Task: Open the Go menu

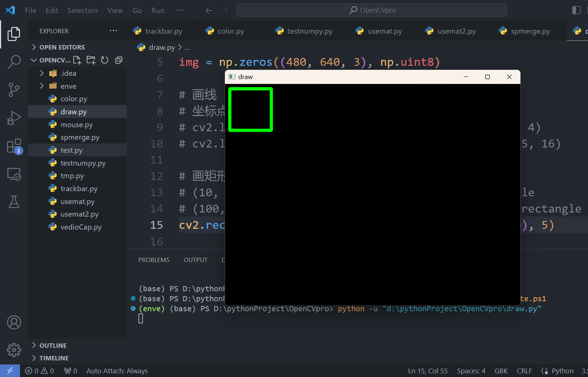Action: click(137, 10)
